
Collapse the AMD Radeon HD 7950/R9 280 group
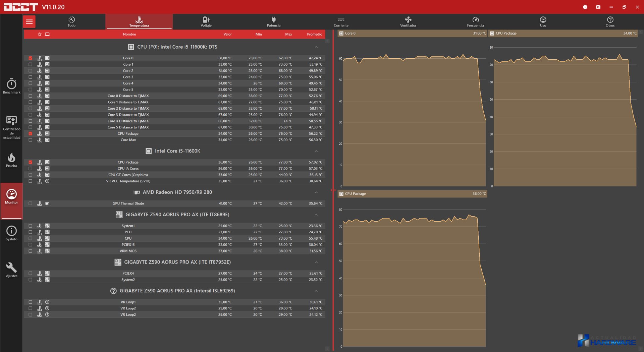tap(316, 192)
